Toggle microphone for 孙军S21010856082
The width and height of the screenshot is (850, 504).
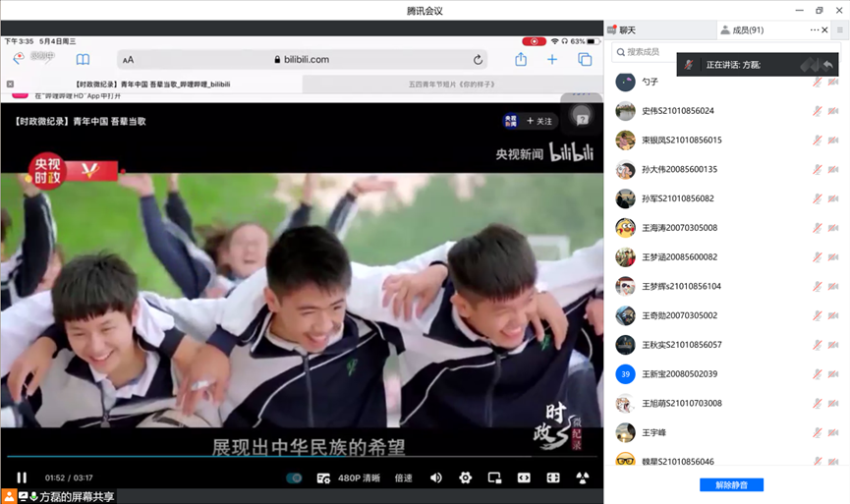pyautogui.click(x=817, y=198)
